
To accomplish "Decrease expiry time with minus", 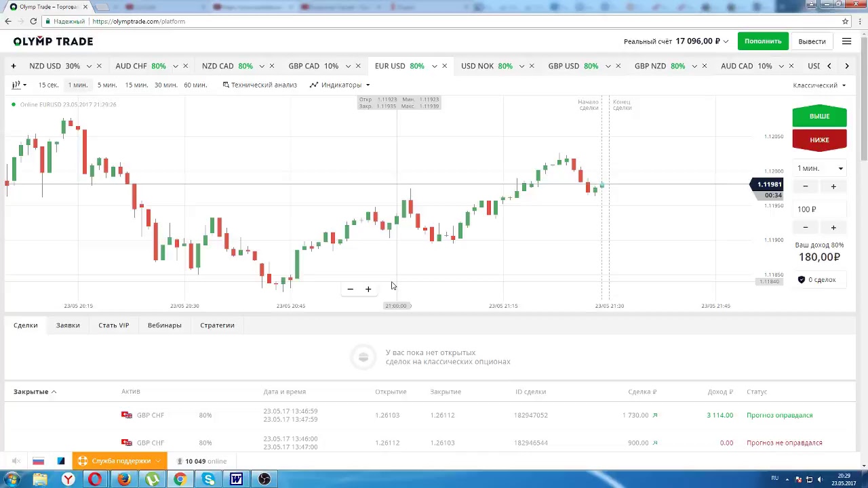I will pyautogui.click(x=806, y=186).
